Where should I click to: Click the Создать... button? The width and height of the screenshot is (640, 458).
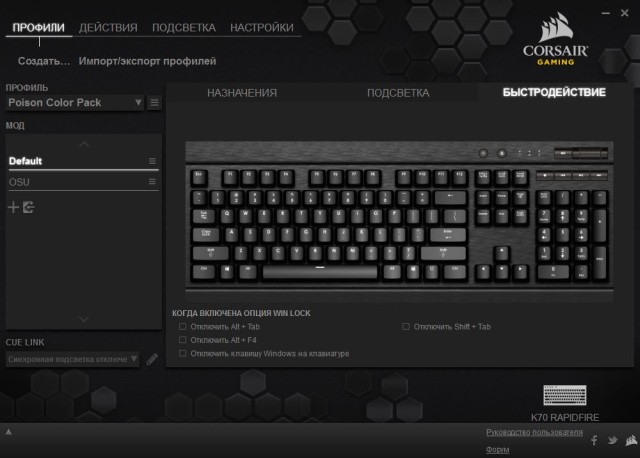point(44,61)
